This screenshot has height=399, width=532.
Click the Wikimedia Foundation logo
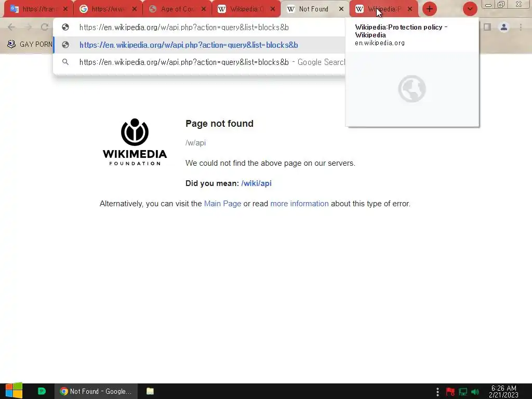pyautogui.click(x=135, y=142)
